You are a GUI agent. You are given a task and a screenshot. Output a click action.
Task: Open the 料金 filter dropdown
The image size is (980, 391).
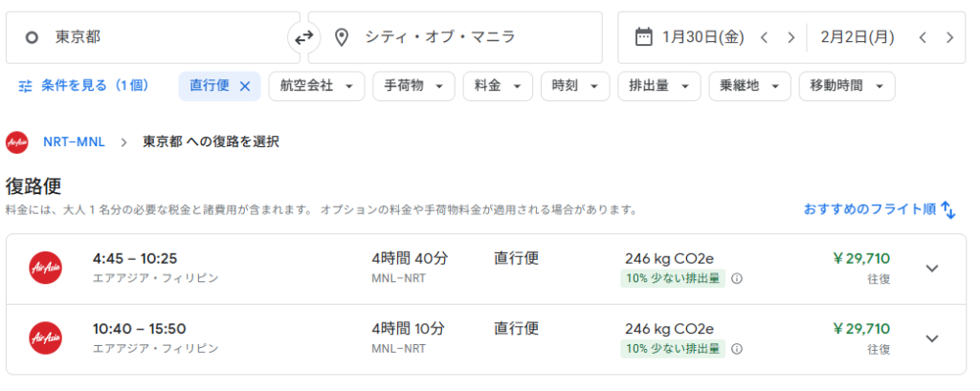497,86
